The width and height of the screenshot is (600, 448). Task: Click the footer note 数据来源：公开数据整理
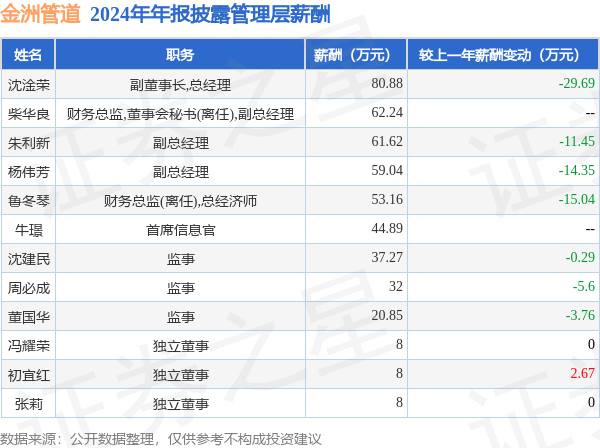click(x=77, y=439)
